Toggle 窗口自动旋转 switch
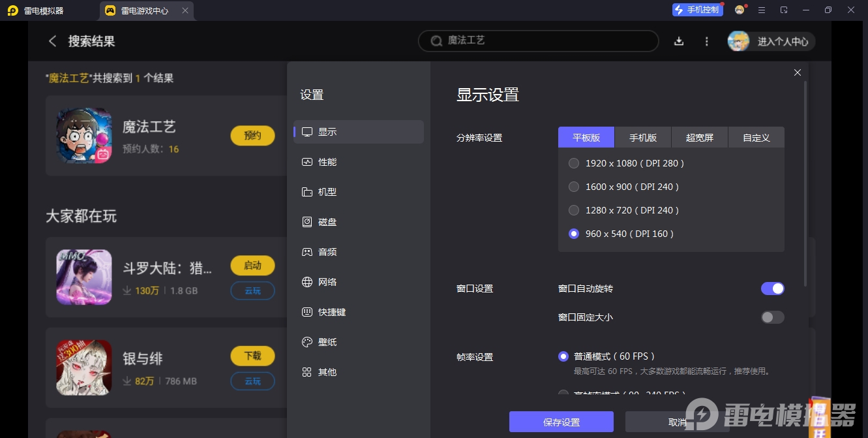This screenshot has width=868, height=438. pos(773,289)
